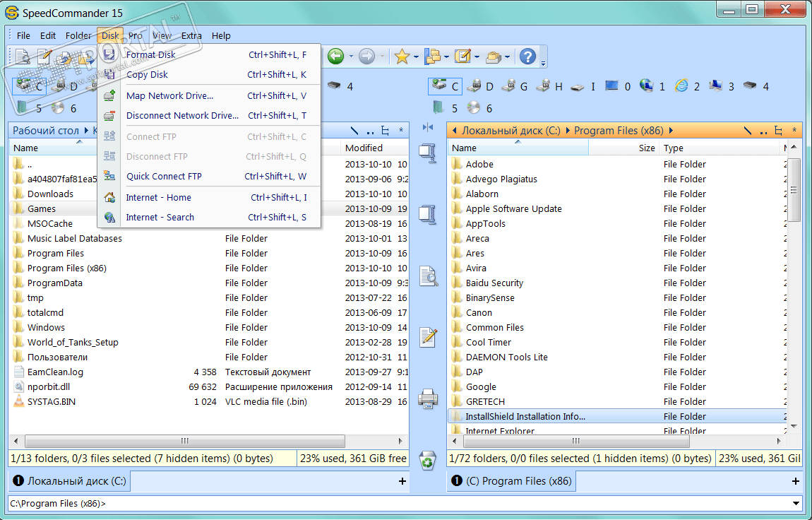Screen dimensions: 812x520
Task: Choose Map Network Drive from Disk menu
Action: (209, 95)
